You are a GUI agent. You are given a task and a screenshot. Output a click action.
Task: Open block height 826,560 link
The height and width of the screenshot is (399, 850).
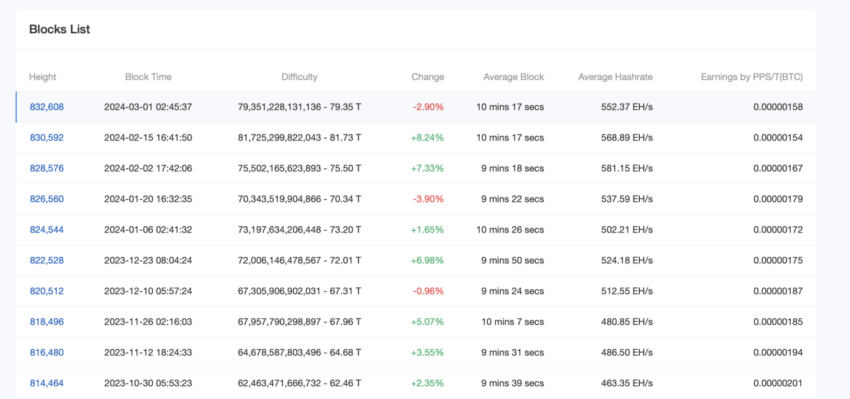[x=47, y=199]
